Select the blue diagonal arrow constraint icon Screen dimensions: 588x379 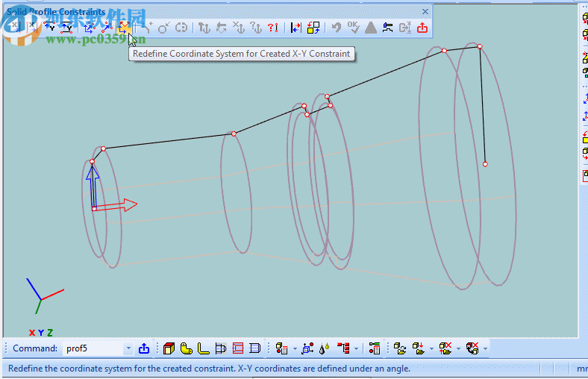tap(107, 28)
